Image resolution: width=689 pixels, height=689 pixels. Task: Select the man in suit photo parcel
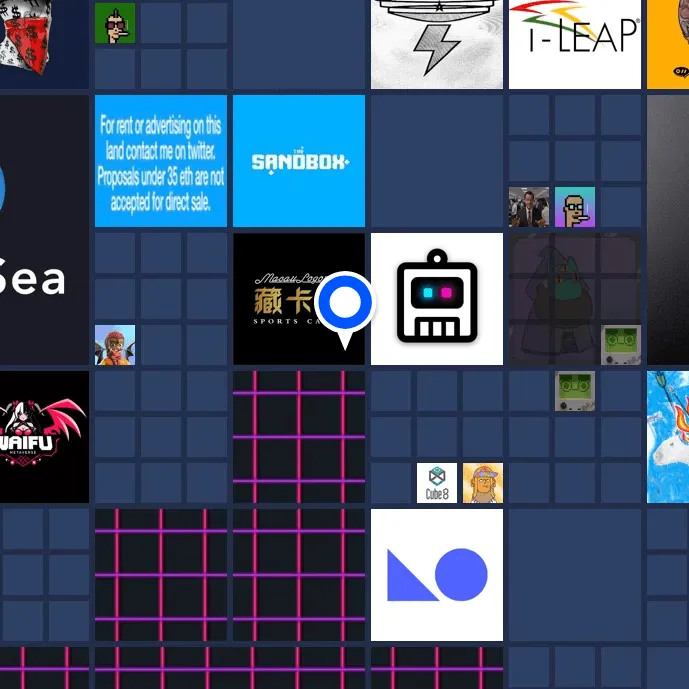pos(529,207)
